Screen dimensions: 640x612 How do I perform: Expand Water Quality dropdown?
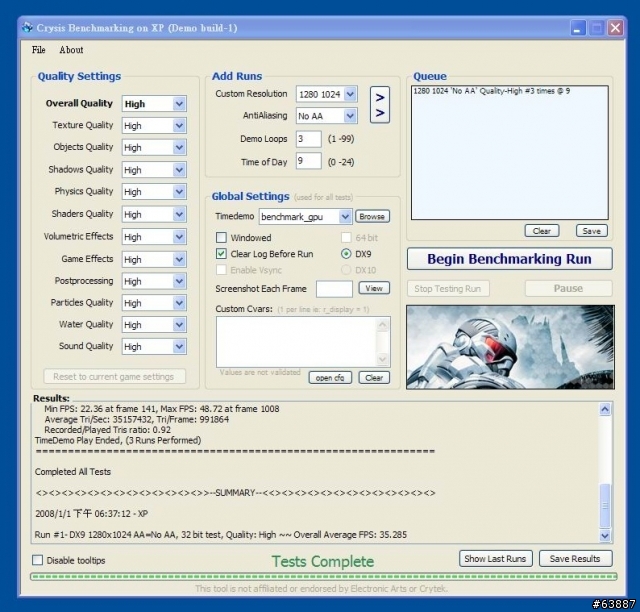pos(179,325)
